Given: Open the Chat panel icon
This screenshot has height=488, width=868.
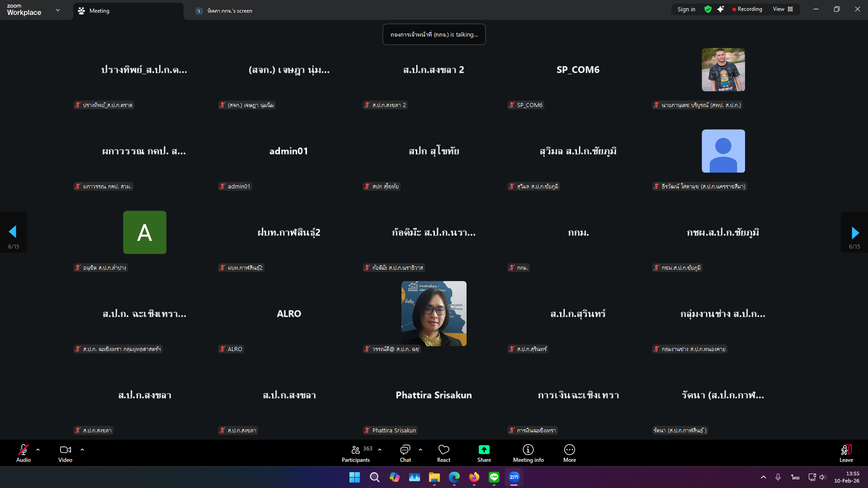Looking at the screenshot, I should [405, 450].
